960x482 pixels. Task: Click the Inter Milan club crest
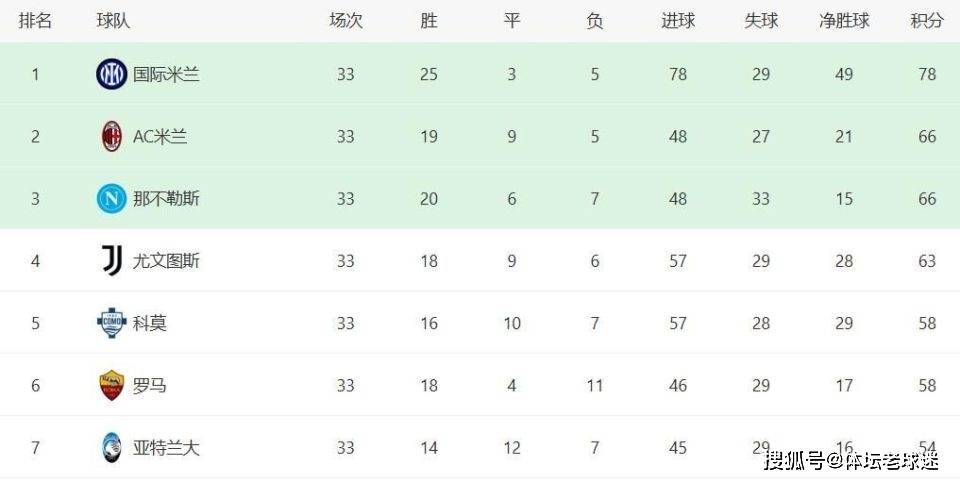[111, 74]
